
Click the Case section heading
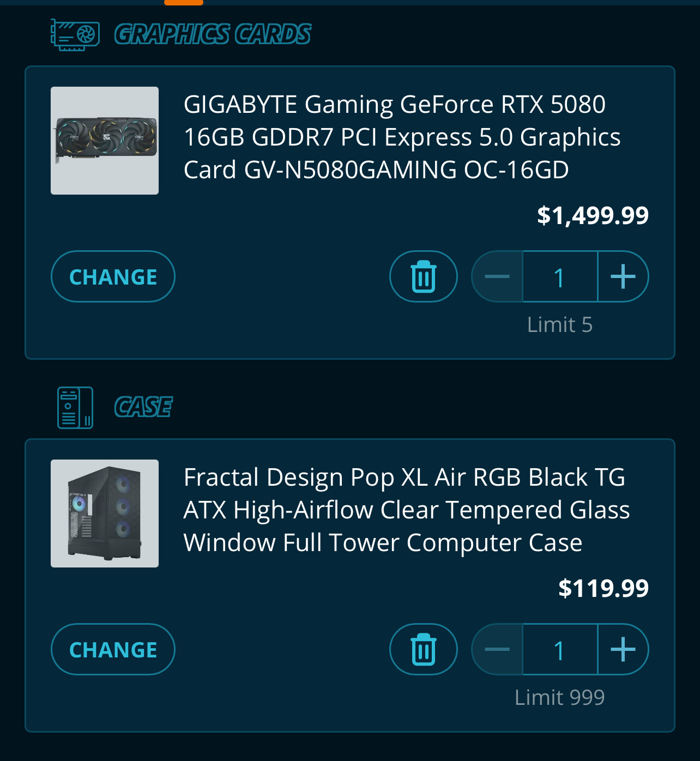(143, 407)
